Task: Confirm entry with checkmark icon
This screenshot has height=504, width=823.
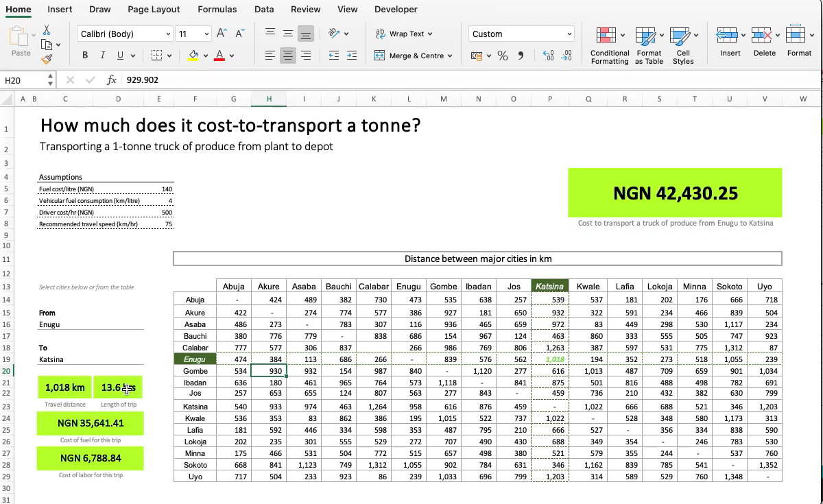Action: pyautogui.click(x=91, y=80)
